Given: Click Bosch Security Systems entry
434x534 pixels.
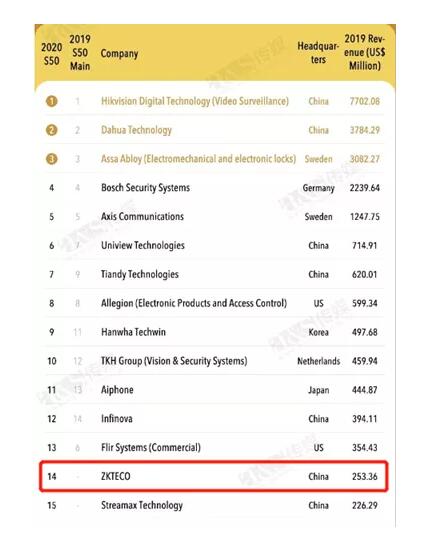Looking at the screenshot, I should coord(145,188).
